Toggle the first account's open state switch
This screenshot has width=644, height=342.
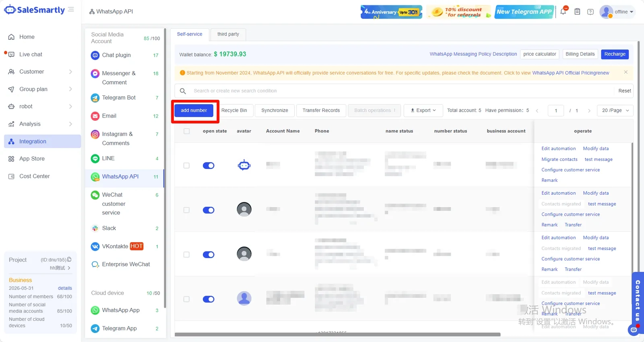tap(208, 165)
